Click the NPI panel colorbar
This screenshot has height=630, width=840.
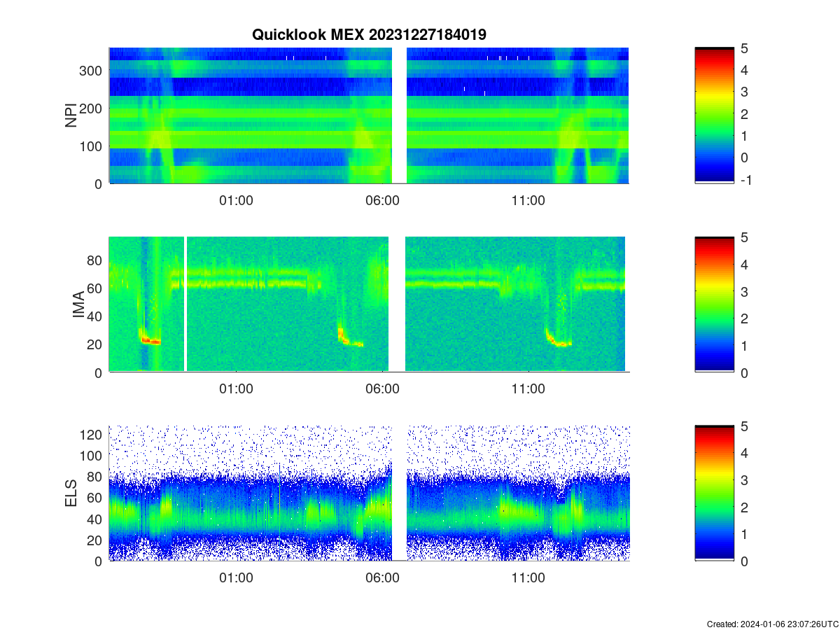[714, 115]
